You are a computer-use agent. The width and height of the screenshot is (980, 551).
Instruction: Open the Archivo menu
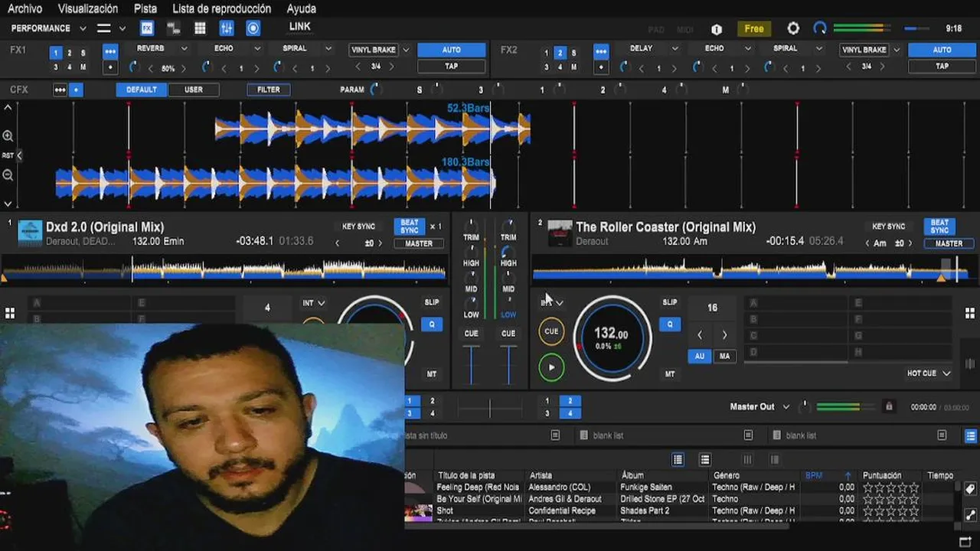[24, 8]
